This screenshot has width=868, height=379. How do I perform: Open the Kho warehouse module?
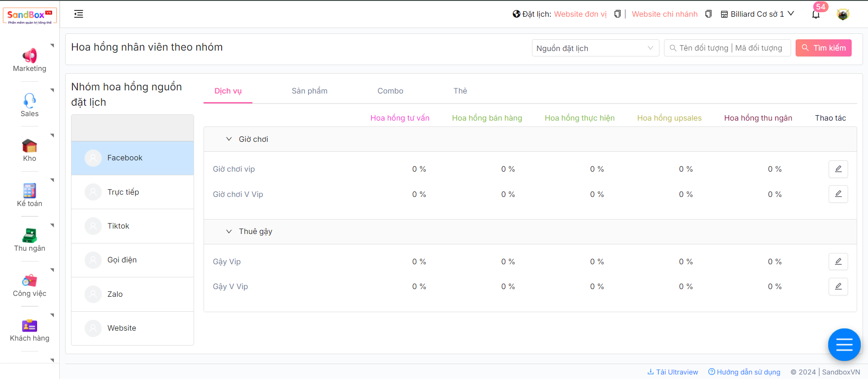coord(29,146)
